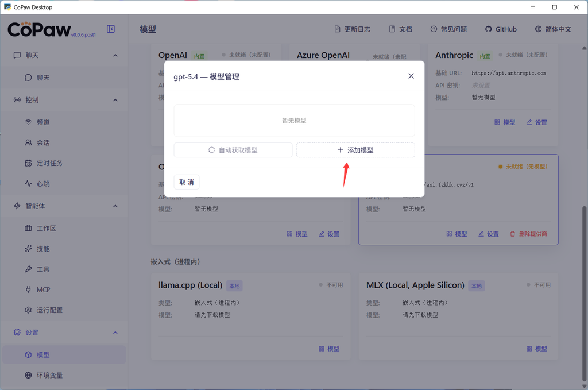Open 技能 skills page
Image resolution: width=588 pixels, height=390 pixels.
point(64,249)
